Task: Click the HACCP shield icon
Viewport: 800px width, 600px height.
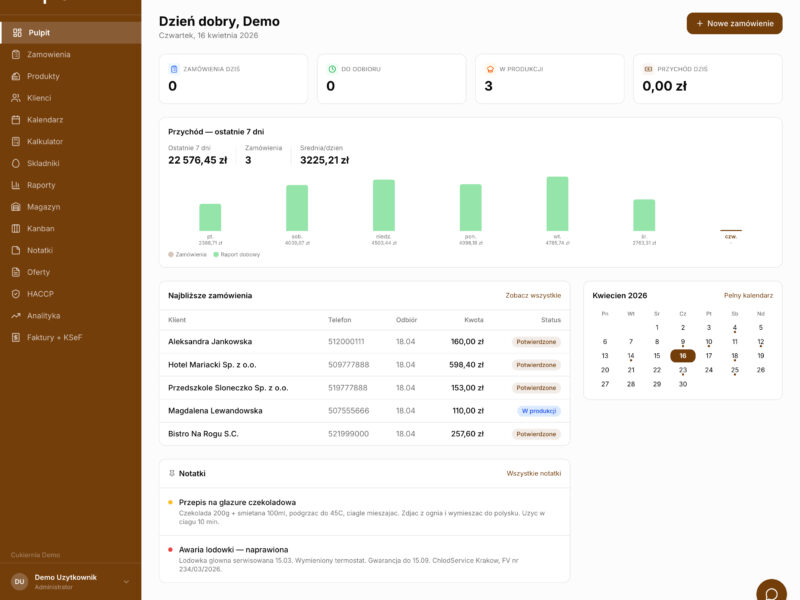Action: [16, 294]
